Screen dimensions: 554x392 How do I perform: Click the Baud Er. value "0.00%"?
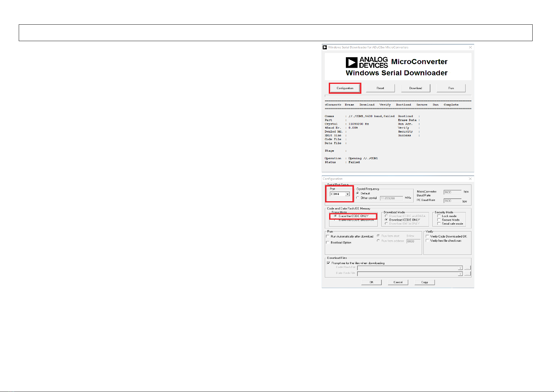click(353, 128)
